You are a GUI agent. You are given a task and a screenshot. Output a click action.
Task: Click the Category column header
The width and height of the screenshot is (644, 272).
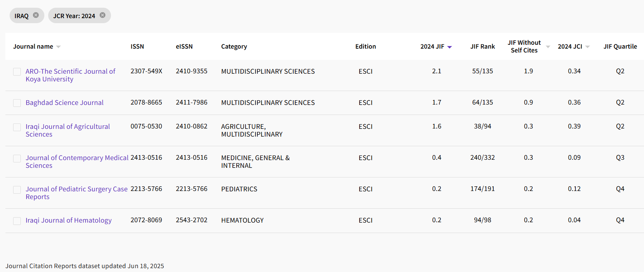point(234,46)
